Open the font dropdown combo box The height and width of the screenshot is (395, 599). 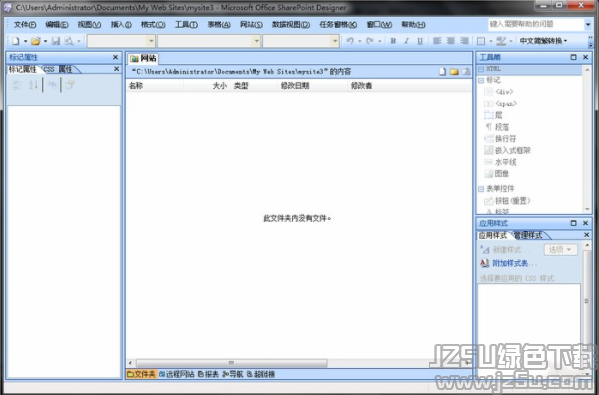pyautogui.click(x=256, y=41)
